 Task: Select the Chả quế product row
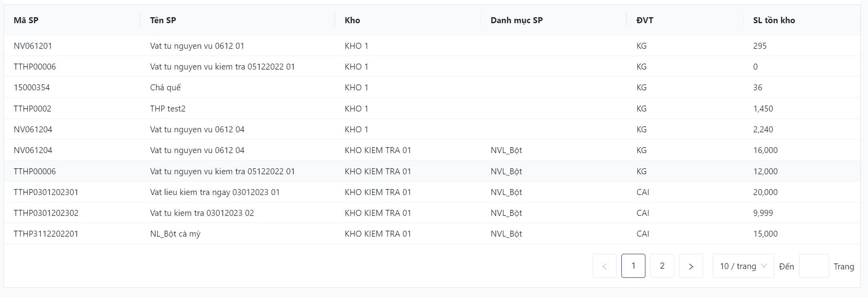point(165,88)
